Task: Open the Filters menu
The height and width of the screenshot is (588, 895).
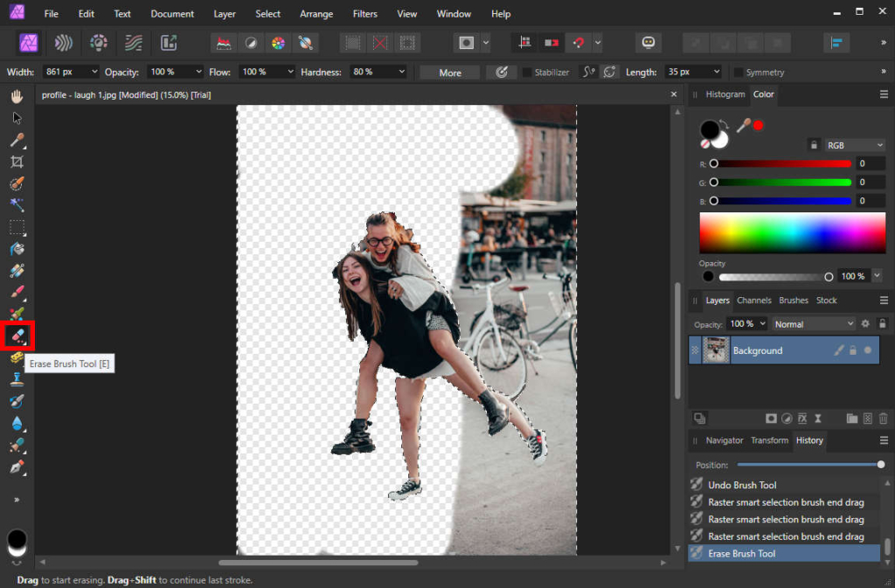Action: [364, 13]
